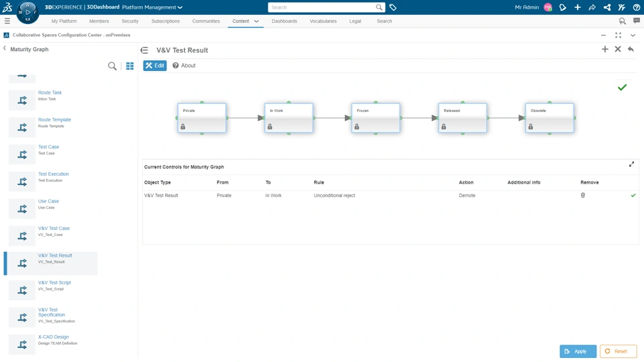Click green check on control row

633,195
